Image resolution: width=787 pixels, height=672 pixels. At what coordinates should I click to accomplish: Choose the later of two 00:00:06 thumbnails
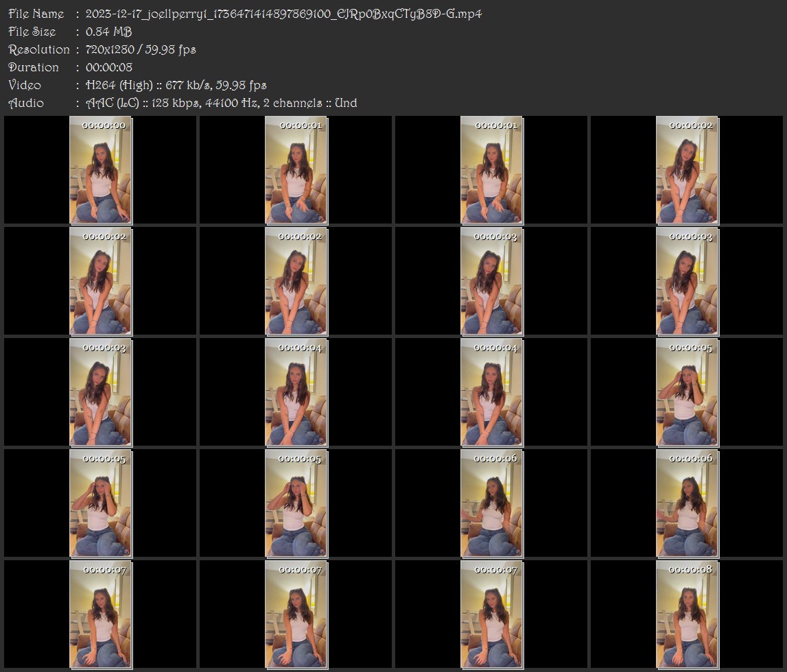tap(687, 503)
